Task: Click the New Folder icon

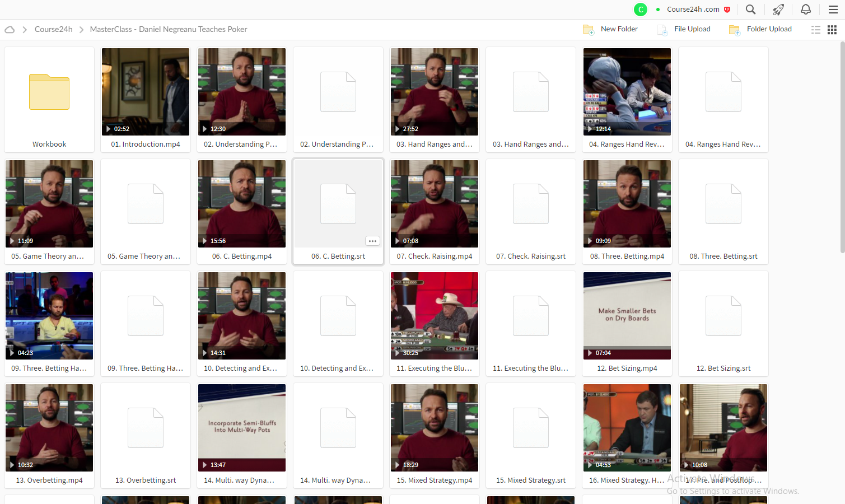Action: tap(589, 30)
